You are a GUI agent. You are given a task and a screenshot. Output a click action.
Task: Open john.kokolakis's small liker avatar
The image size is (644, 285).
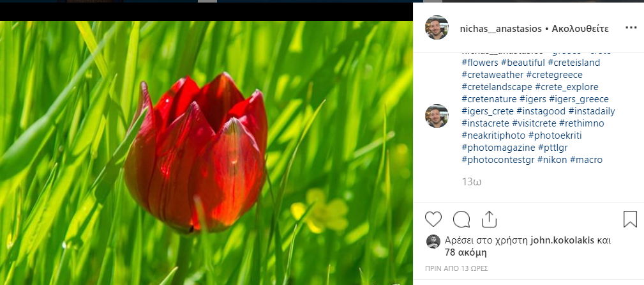(x=433, y=242)
